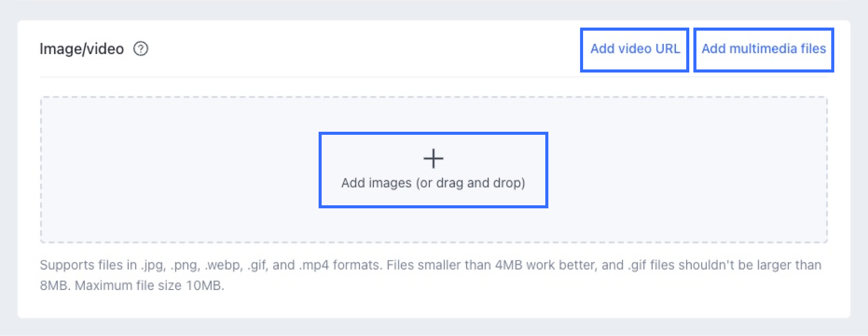868x336 pixels.
Task: Click the "Maximum file size 10MB" note
Action: click(149, 285)
